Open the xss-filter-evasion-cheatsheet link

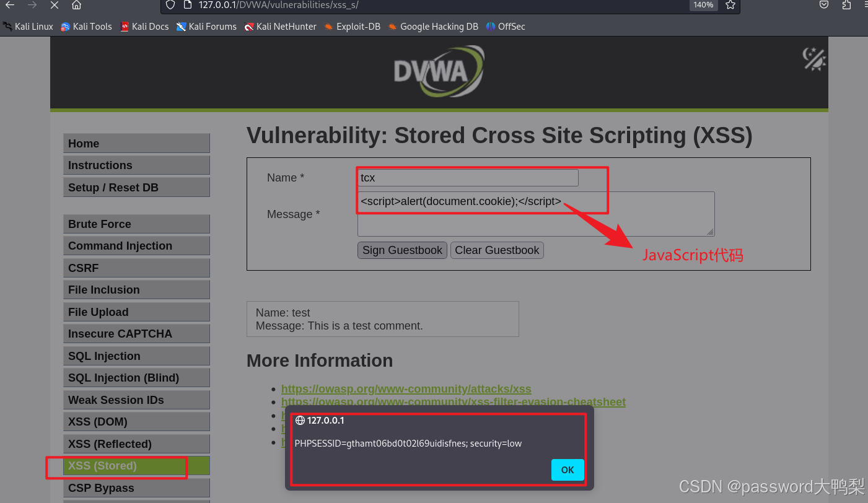coord(454,402)
